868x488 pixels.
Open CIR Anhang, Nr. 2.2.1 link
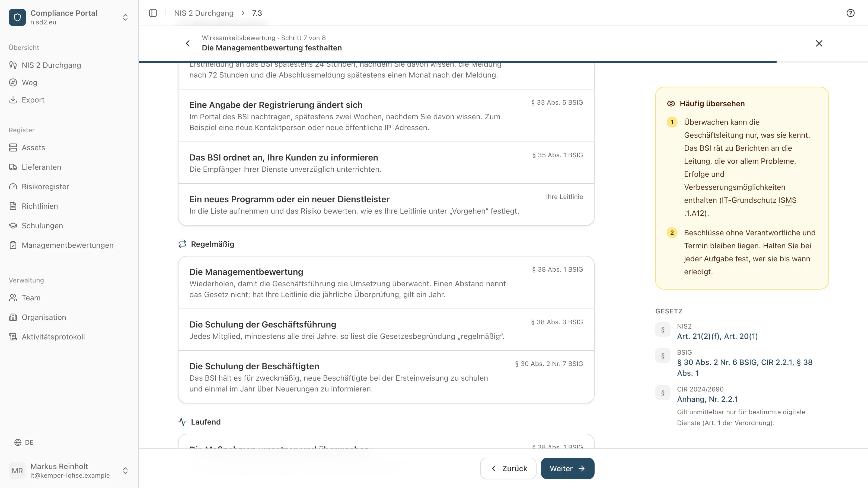pyautogui.click(x=707, y=399)
